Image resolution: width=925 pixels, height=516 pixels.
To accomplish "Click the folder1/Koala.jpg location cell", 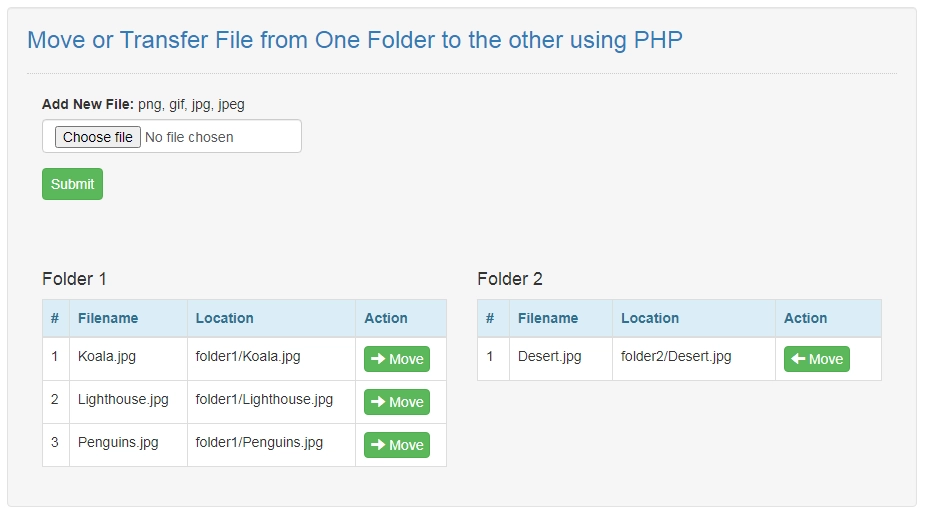I will (x=248, y=356).
